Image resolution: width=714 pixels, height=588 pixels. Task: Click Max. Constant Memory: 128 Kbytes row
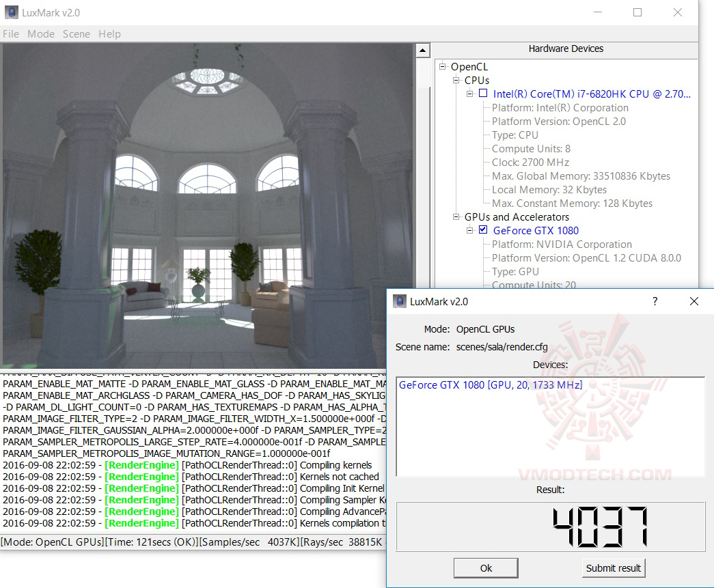pyautogui.click(x=572, y=204)
